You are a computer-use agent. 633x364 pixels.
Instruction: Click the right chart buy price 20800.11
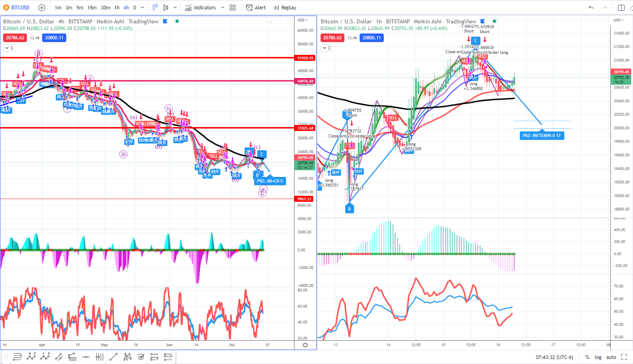coord(372,38)
